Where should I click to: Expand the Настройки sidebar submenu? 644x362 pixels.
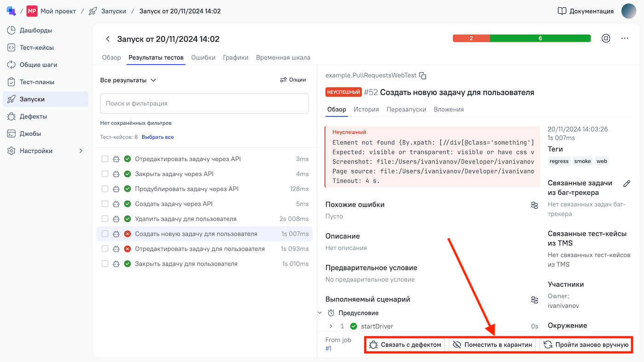81,151
